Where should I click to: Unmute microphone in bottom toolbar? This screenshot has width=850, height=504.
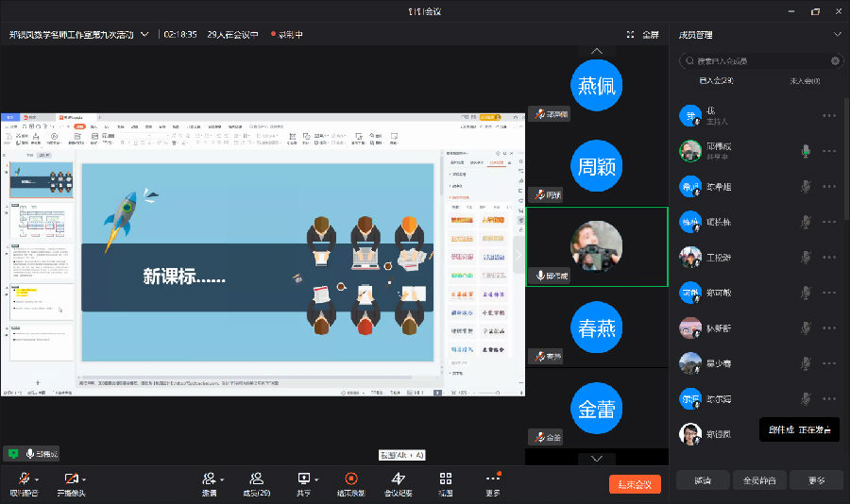pyautogui.click(x=23, y=479)
